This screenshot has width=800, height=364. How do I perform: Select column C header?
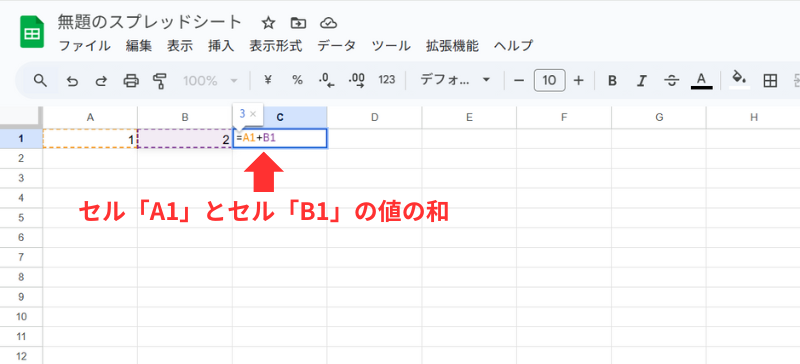click(280, 117)
